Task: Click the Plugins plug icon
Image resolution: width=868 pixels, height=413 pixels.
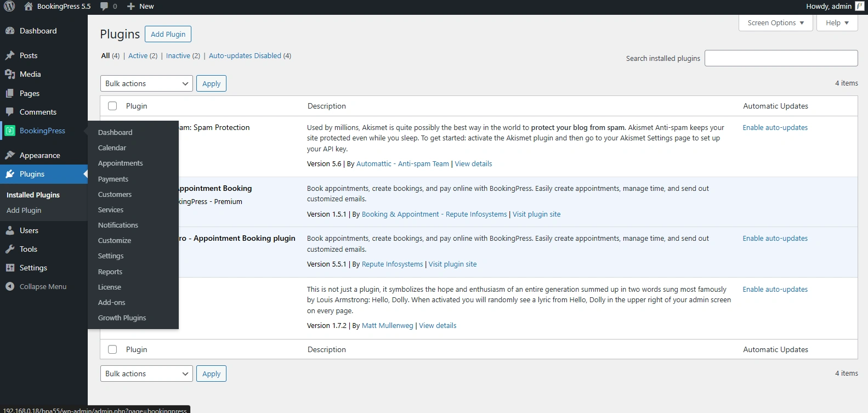Action: coord(10,174)
